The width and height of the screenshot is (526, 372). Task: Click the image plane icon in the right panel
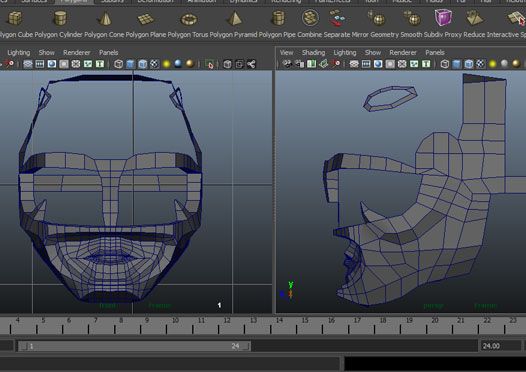click(323, 64)
